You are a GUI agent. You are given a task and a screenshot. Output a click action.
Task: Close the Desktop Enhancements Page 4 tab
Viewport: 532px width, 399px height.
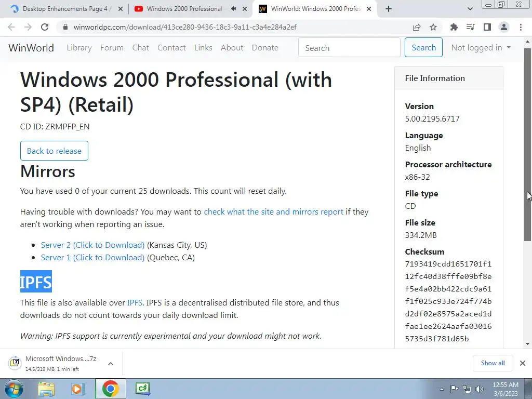[x=121, y=9]
